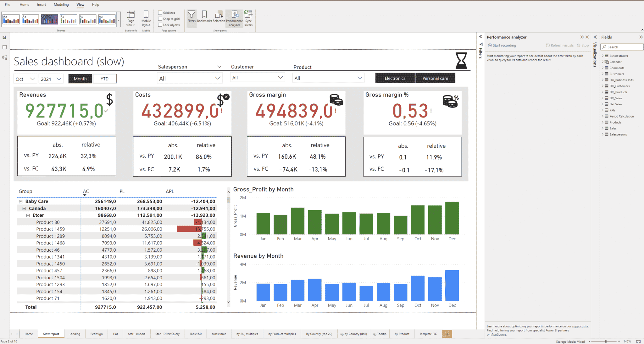Open the year 2021 slicer dropdown
The image size is (644, 344).
58,79
